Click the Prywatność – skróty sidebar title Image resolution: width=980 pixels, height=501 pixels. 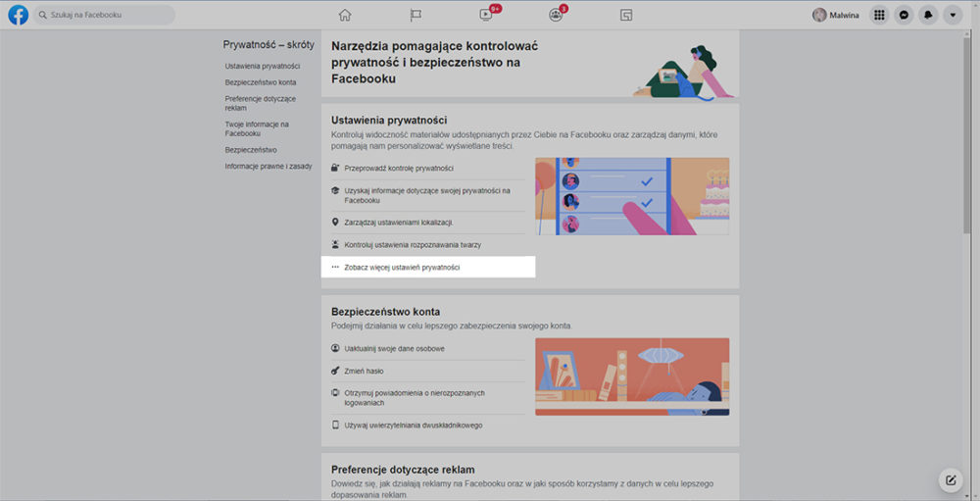(x=269, y=45)
